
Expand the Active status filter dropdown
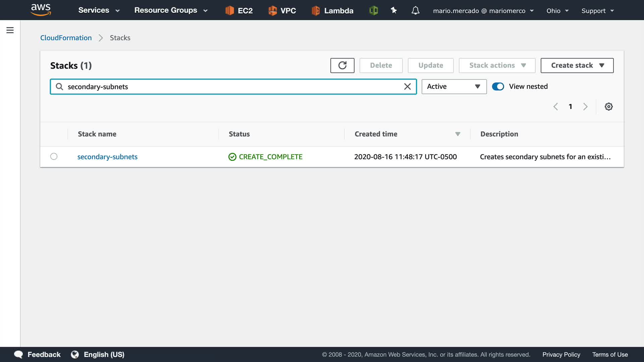pyautogui.click(x=454, y=86)
